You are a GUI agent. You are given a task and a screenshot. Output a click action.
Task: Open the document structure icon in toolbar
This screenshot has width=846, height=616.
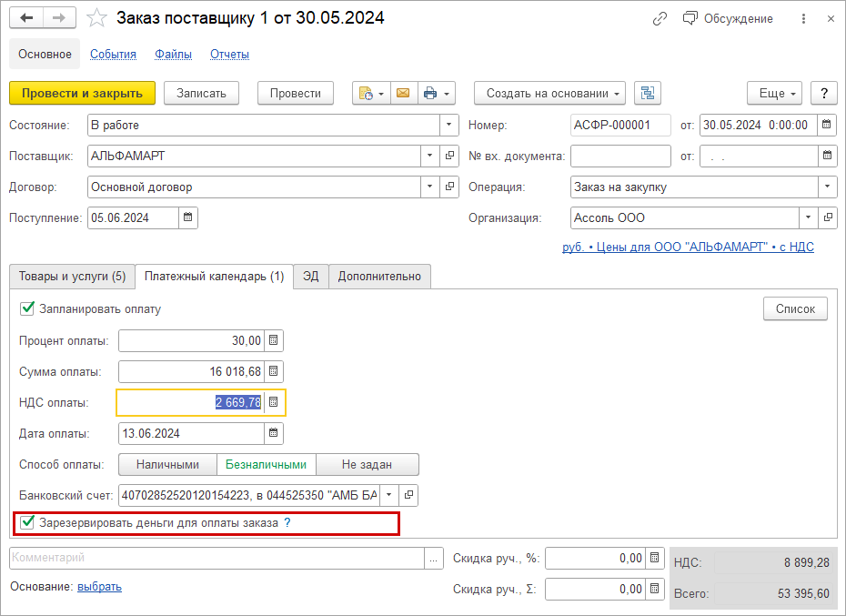[648, 93]
